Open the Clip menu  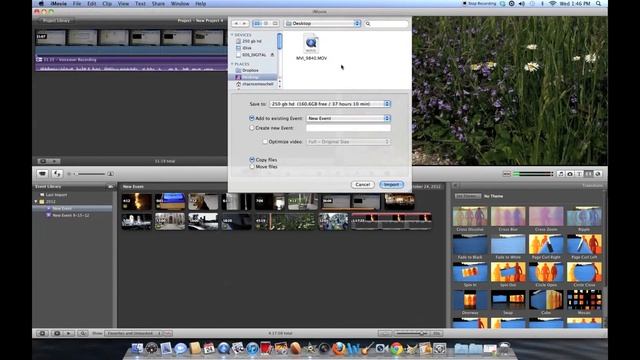click(x=107, y=4)
